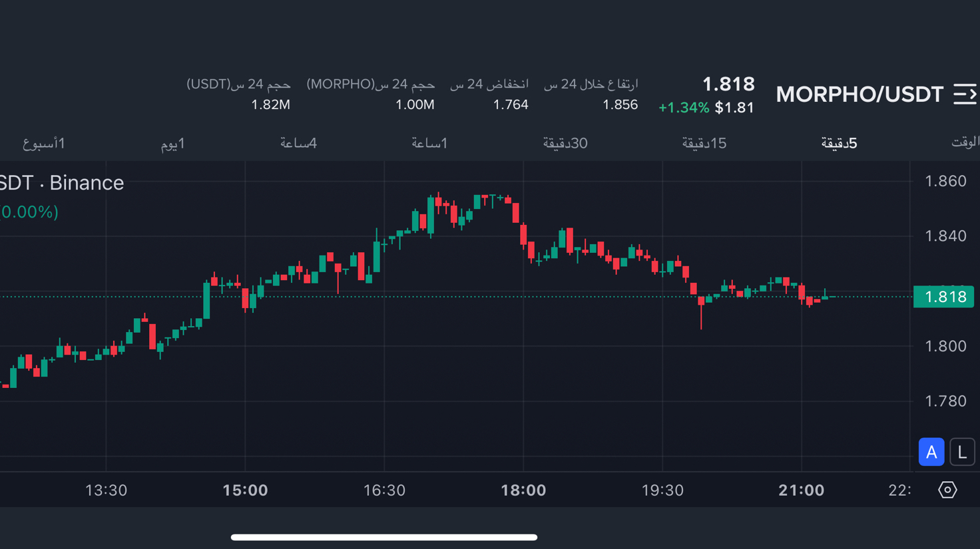Tap the home indicator bar
980x549 pixels.
384,537
